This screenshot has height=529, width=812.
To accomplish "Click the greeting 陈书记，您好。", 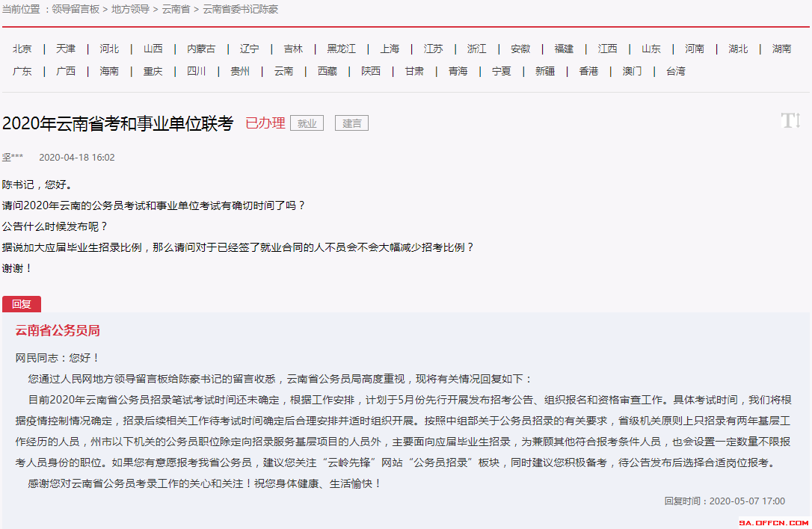I will click(x=40, y=185).
